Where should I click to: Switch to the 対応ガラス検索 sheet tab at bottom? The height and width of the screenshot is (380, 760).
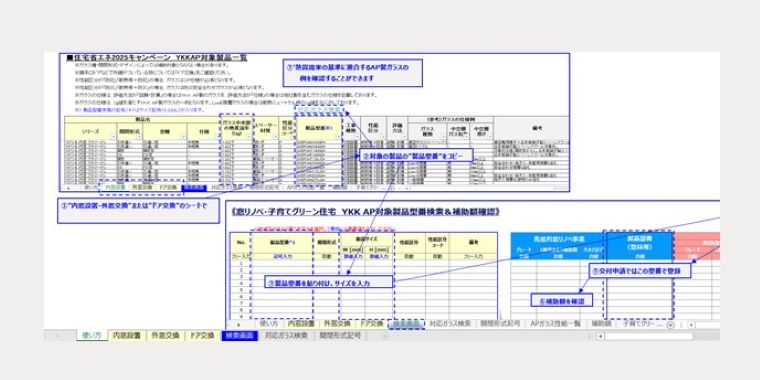point(286,335)
